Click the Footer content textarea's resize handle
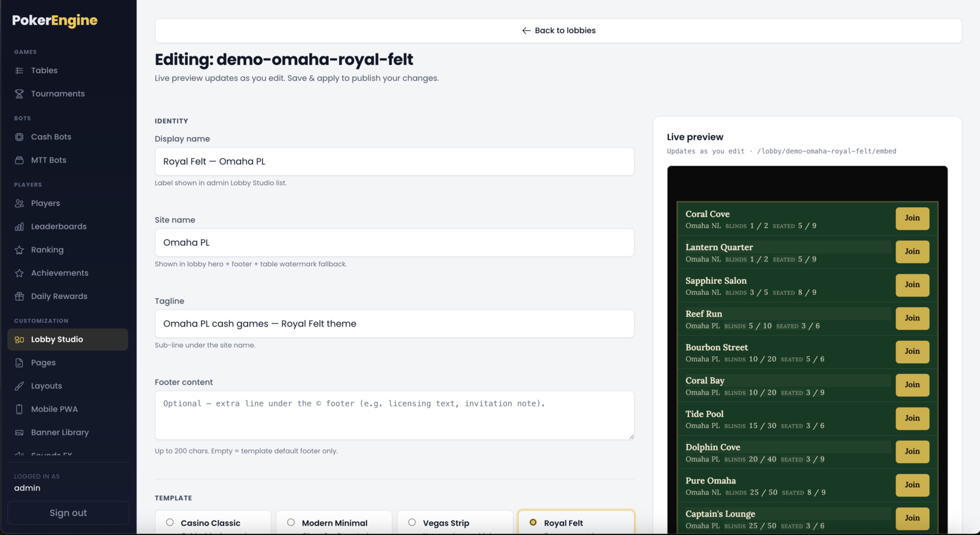The width and height of the screenshot is (980, 535). pos(631,436)
